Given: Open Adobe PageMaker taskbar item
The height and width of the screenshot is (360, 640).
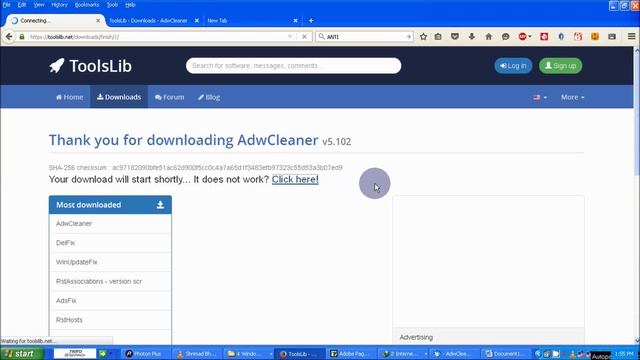Looking at the screenshot, I should (x=352, y=353).
